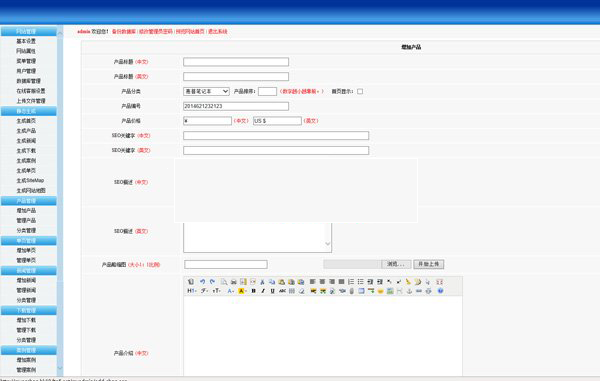Open the font family dropdown in editor
Image resolution: width=600 pixels, height=381 pixels.
click(x=205, y=291)
